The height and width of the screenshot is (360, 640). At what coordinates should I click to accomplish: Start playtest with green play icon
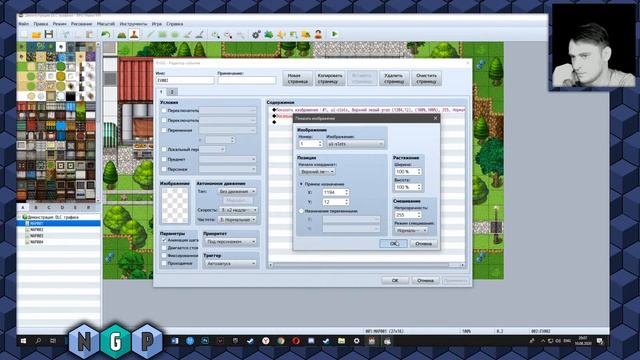point(335,35)
